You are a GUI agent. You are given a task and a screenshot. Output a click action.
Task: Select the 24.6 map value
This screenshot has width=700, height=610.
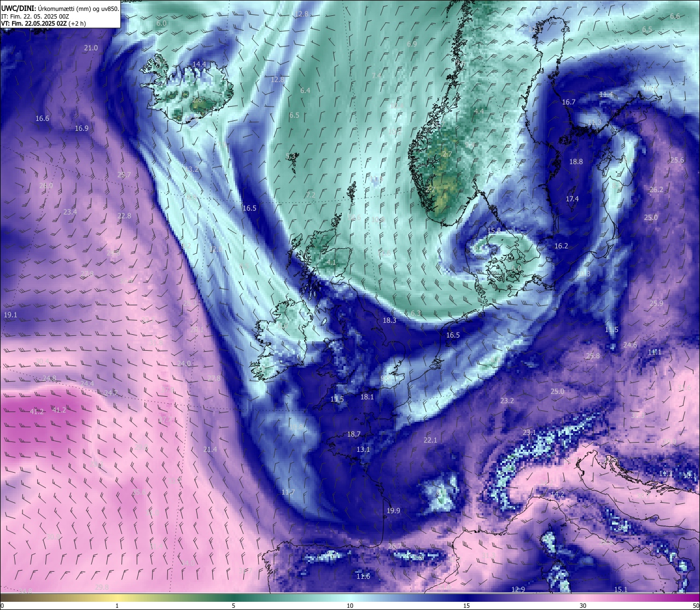tap(630, 345)
